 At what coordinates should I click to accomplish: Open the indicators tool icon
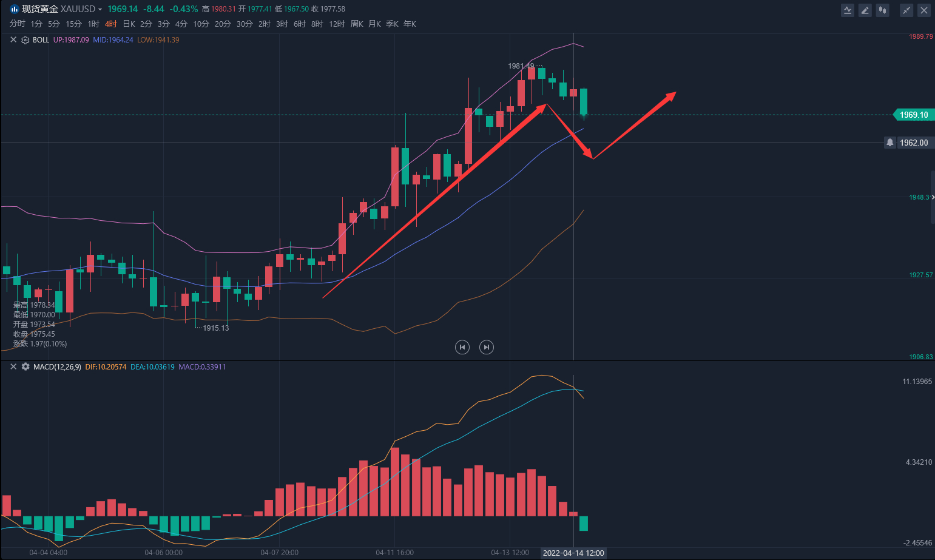(848, 10)
